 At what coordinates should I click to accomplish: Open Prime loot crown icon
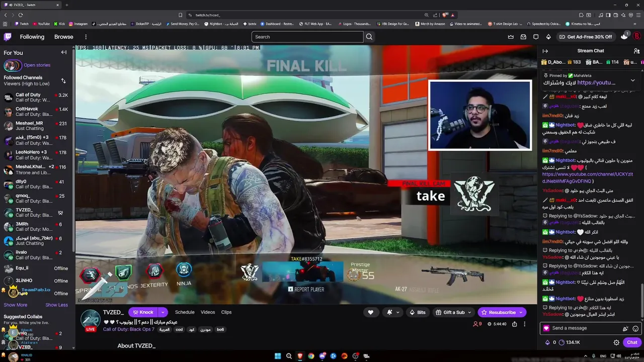pos(511,37)
